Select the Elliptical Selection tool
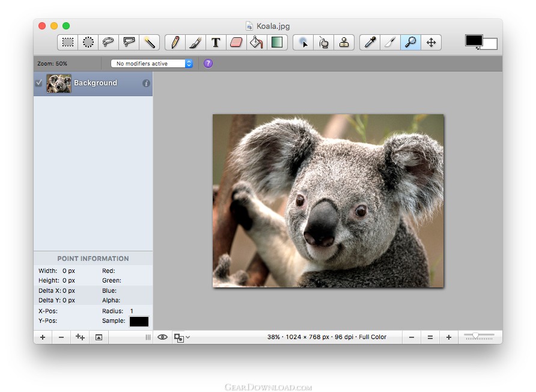The image size is (536, 392). 88,42
